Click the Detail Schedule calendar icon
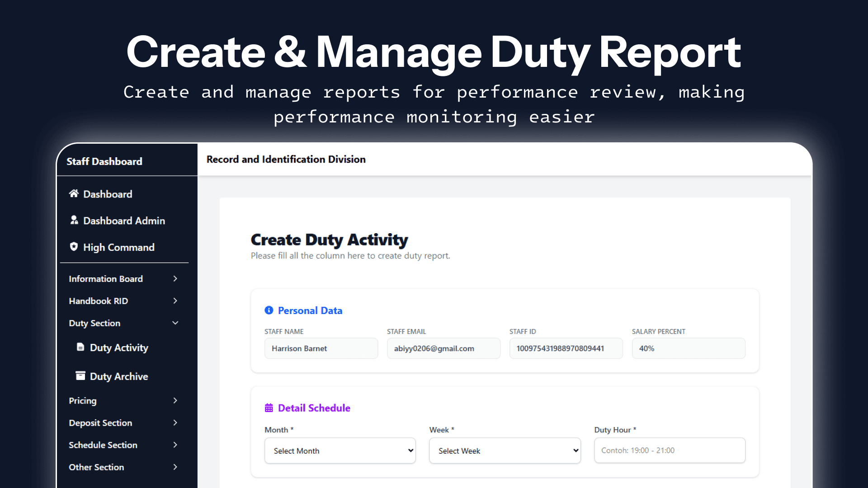Viewport: 868px width, 488px height. (269, 408)
